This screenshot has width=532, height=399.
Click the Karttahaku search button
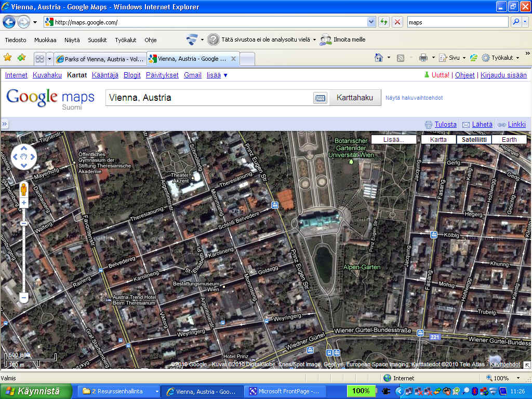pyautogui.click(x=354, y=98)
